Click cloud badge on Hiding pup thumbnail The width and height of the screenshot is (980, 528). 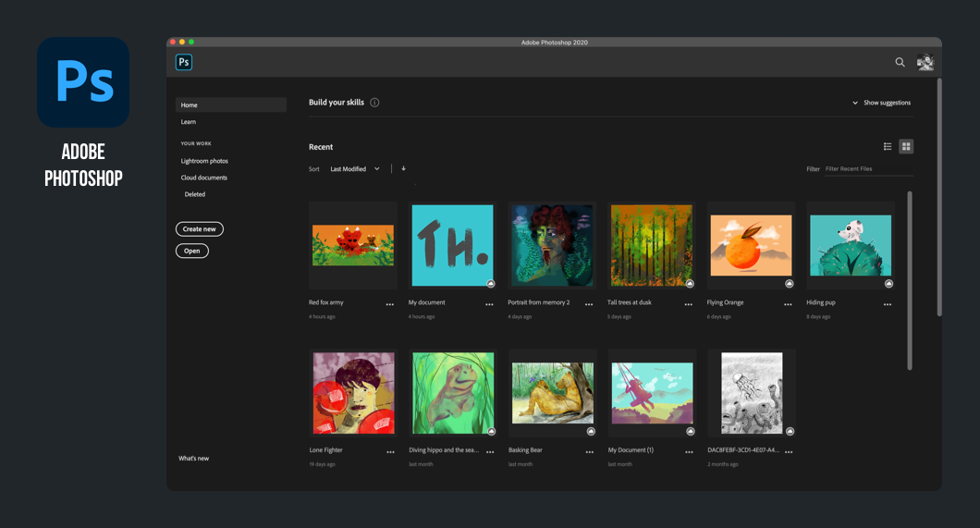tap(888, 284)
